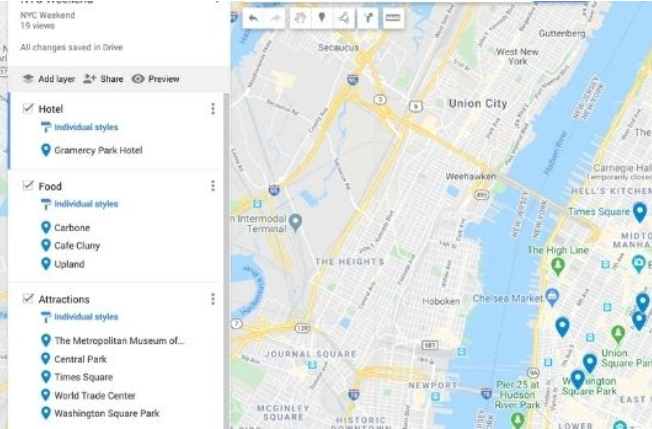This screenshot has width=652, height=429.
Task: Click the side panel scrollbar
Action: [226, 261]
